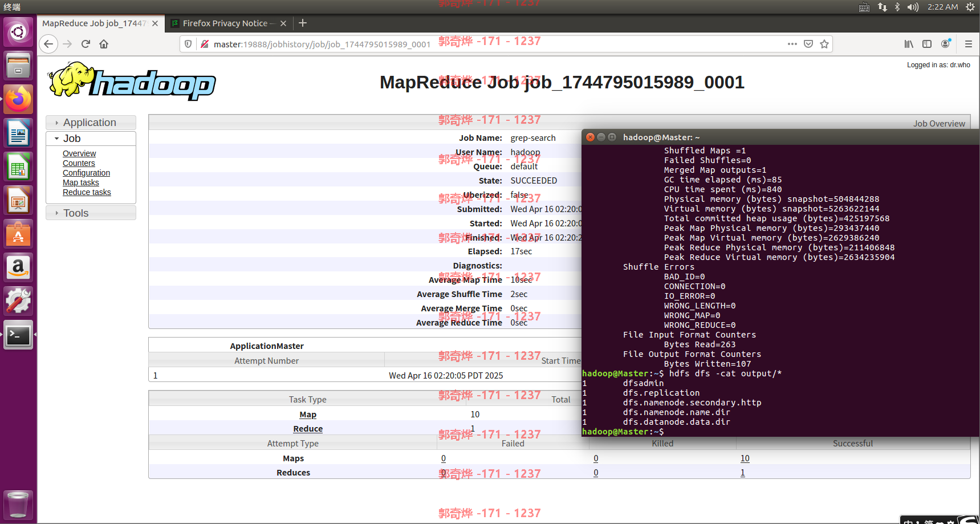The width and height of the screenshot is (980, 524).
Task: Go to Firefox home page
Action: coord(104,44)
